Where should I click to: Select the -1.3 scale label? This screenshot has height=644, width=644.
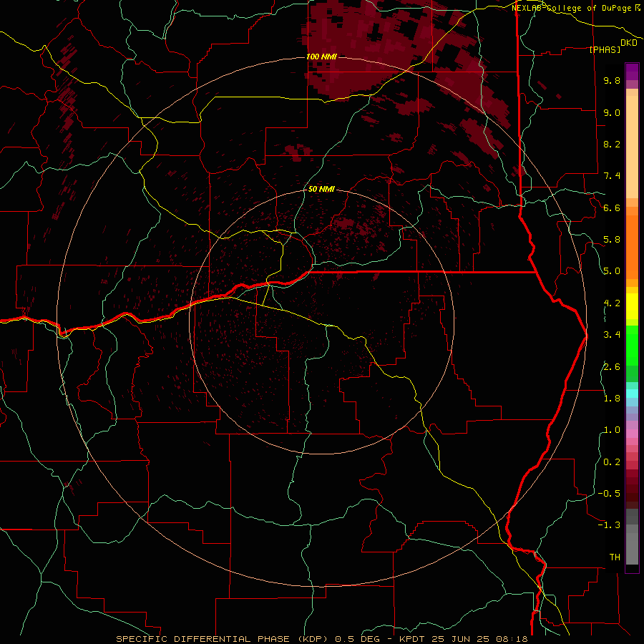click(609, 525)
